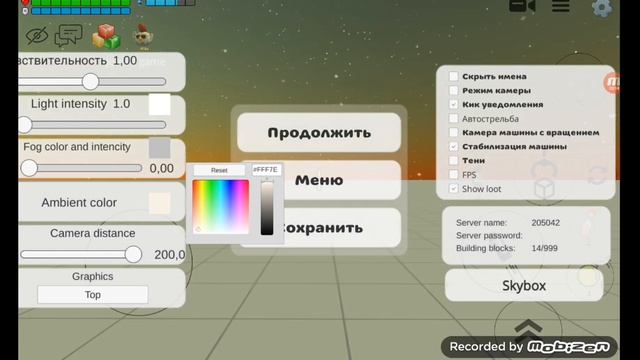Pick a hue in the rainbow color field
Viewport: 640px width, 360px height.
coord(221,207)
